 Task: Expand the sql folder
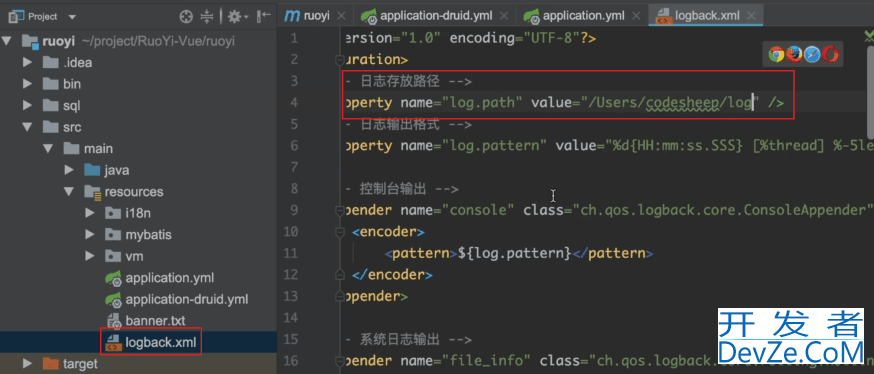tap(27, 105)
